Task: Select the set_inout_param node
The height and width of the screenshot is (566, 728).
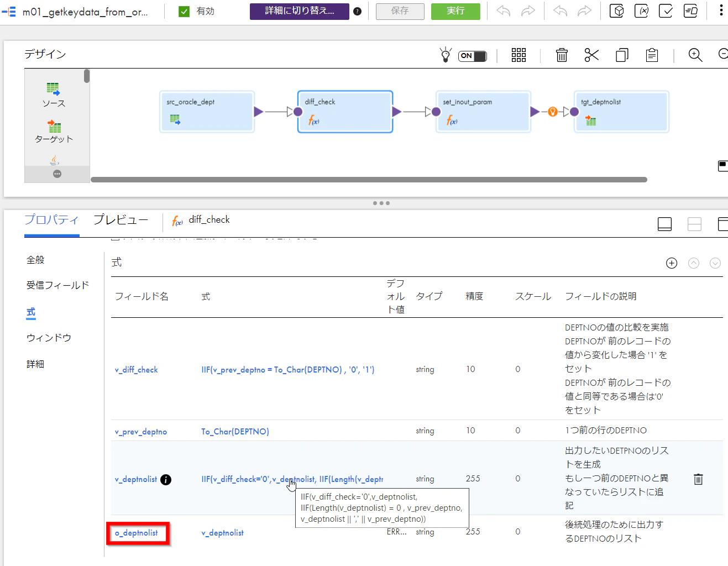Action: pyautogui.click(x=483, y=112)
